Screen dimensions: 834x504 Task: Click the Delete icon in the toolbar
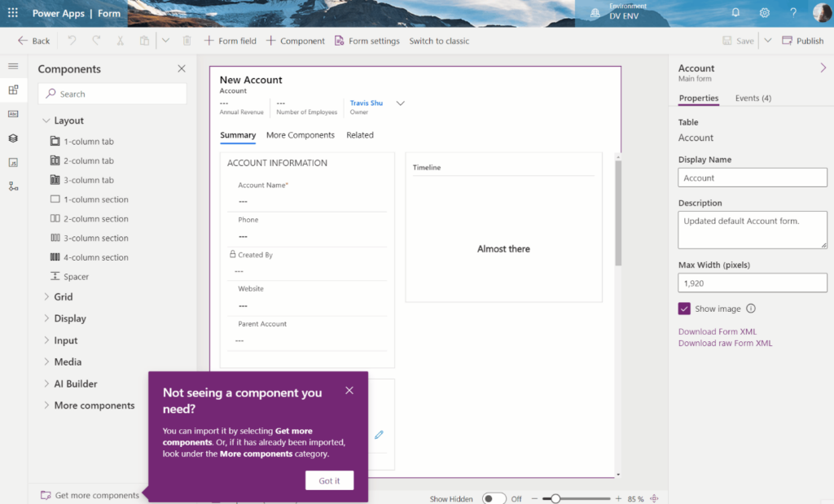pyautogui.click(x=187, y=40)
